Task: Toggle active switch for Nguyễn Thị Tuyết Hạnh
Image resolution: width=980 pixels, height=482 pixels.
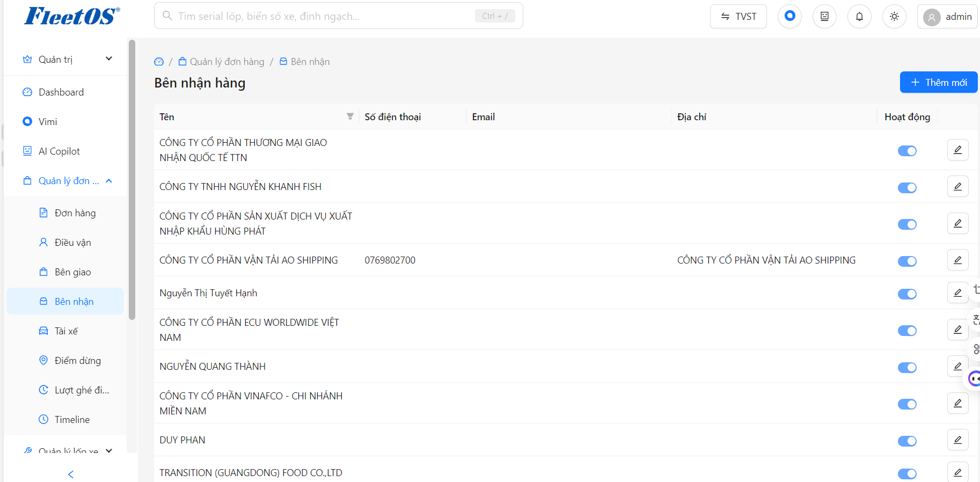Action: pyautogui.click(x=907, y=294)
